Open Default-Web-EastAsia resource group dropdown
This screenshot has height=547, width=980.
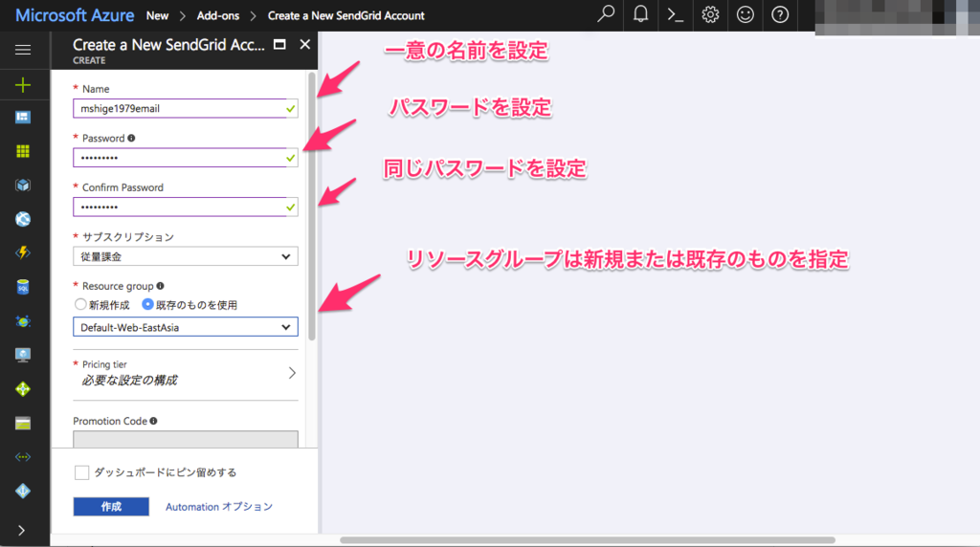[186, 327]
